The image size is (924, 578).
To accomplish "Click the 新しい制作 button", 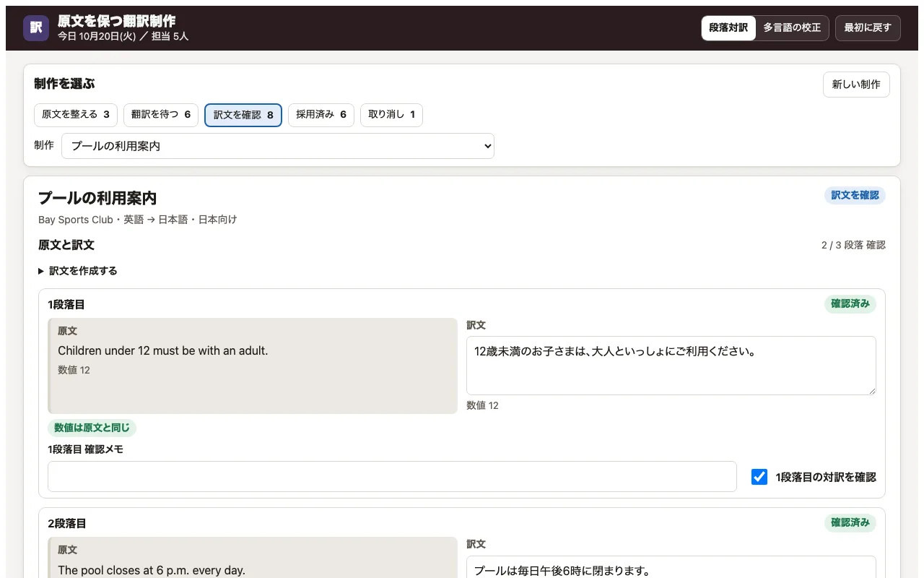I will [x=856, y=85].
